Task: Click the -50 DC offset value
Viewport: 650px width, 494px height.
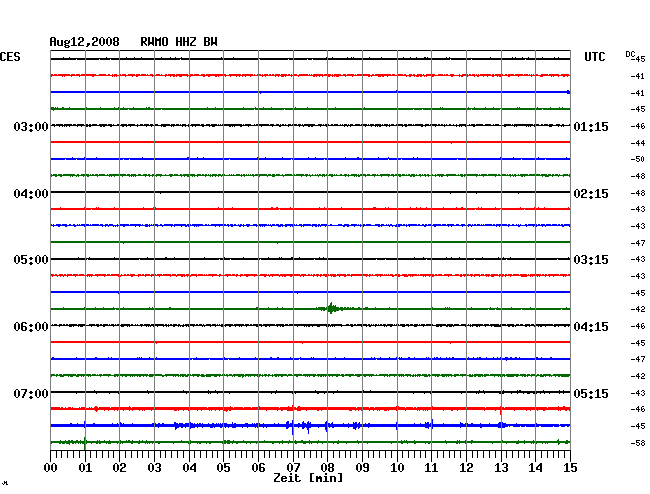Action: click(x=638, y=159)
